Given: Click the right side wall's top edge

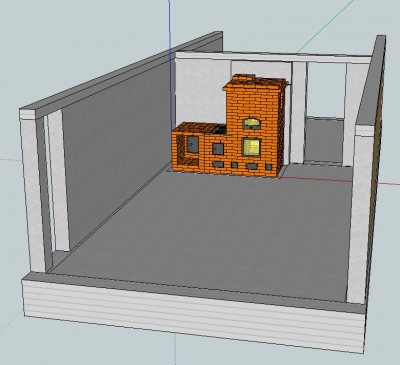Looking at the screenshot, I should 371,80.
